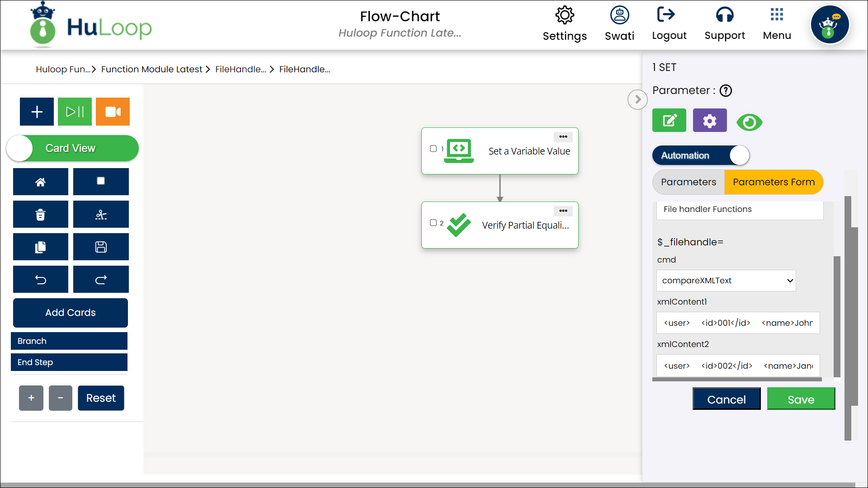Click the chatbot avatar icon
Viewport: 868px width, 488px height.
830,25
